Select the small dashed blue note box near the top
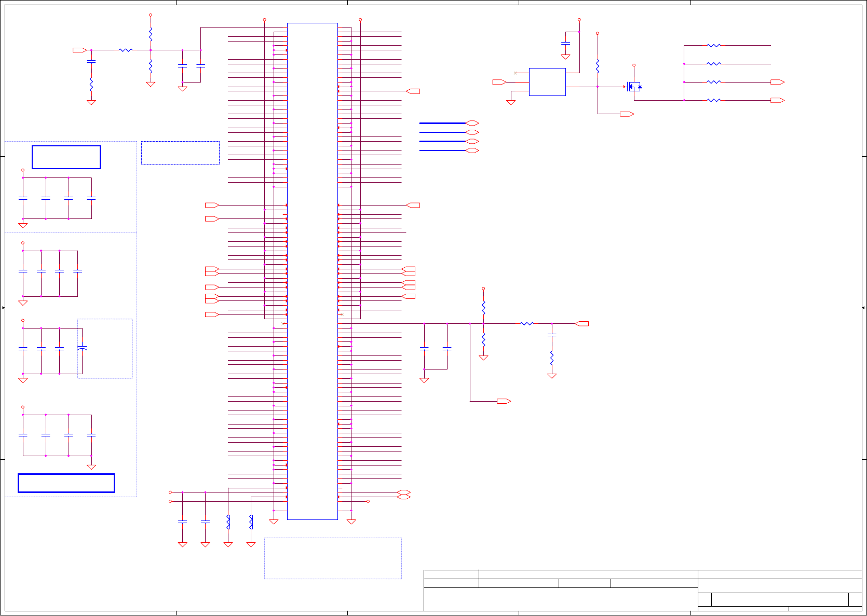 click(180, 153)
